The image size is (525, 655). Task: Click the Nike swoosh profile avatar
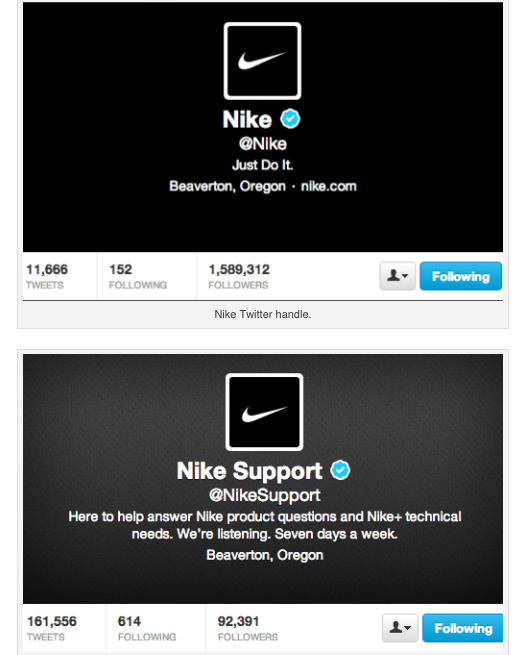262,61
